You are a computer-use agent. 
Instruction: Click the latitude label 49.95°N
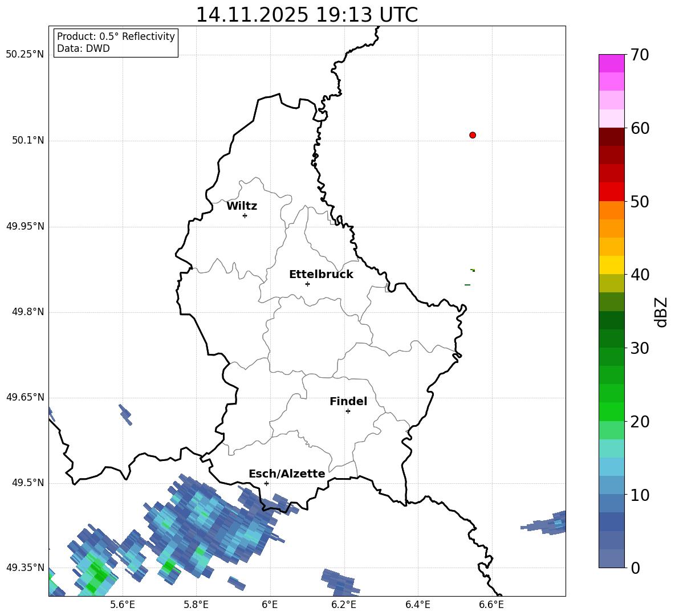[x=25, y=226]
